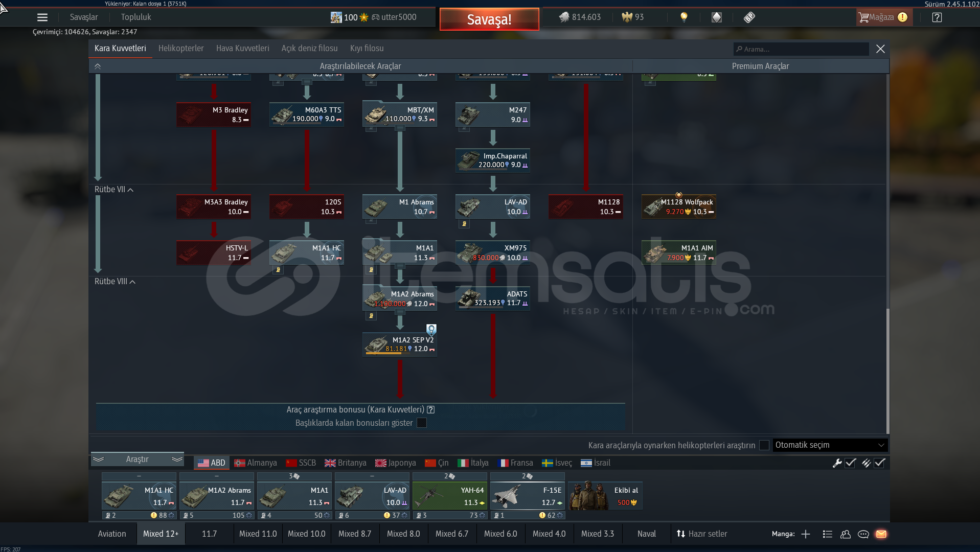980x552 pixels.
Task: Select the Imp.Chaparral vehicle in the tree
Action: (x=493, y=160)
